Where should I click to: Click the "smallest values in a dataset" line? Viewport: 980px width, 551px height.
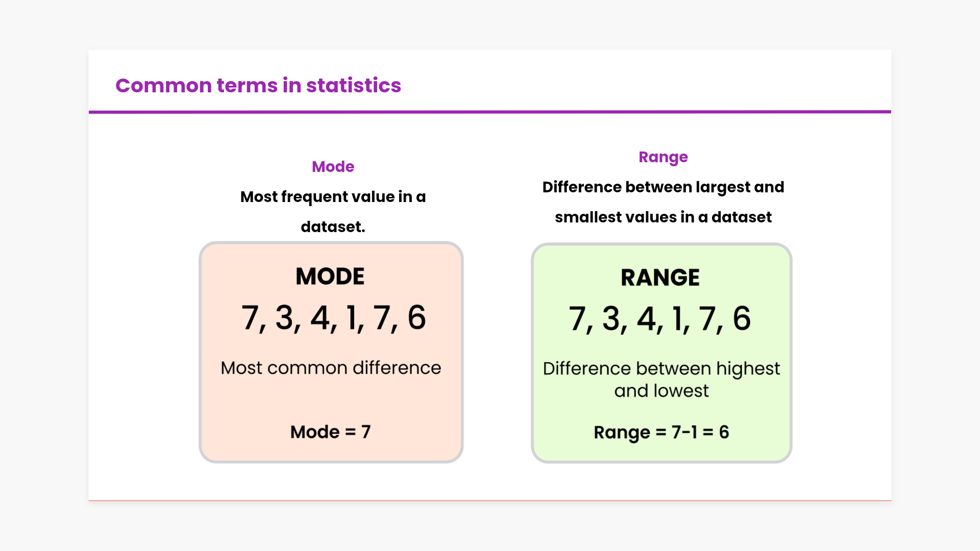coord(663,217)
